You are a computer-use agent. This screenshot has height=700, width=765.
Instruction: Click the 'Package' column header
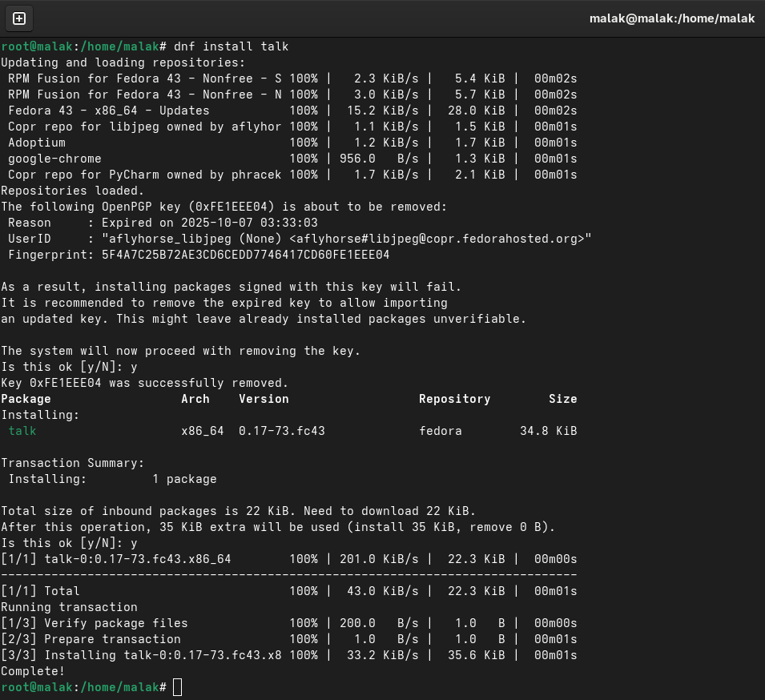pos(26,399)
